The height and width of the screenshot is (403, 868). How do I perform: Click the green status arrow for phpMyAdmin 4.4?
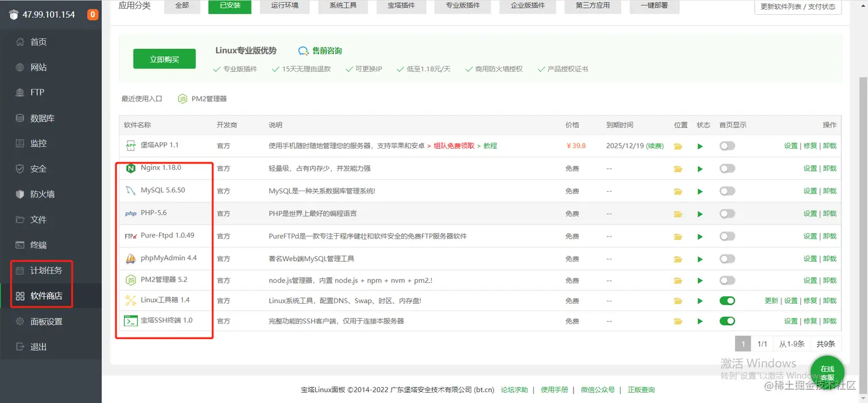point(700,259)
